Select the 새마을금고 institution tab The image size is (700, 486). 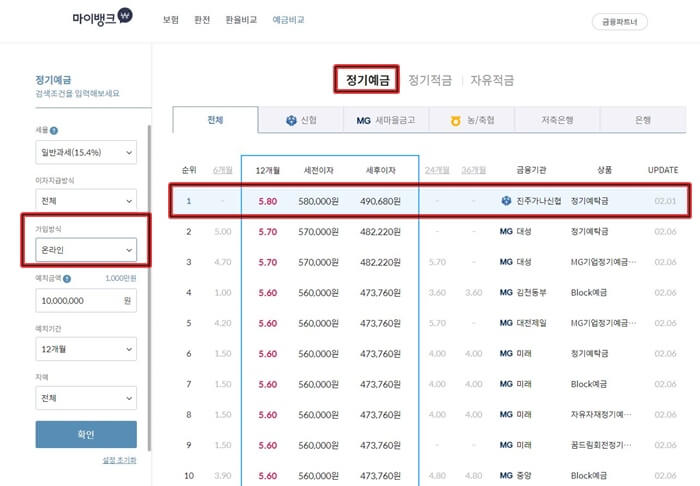[x=386, y=120]
